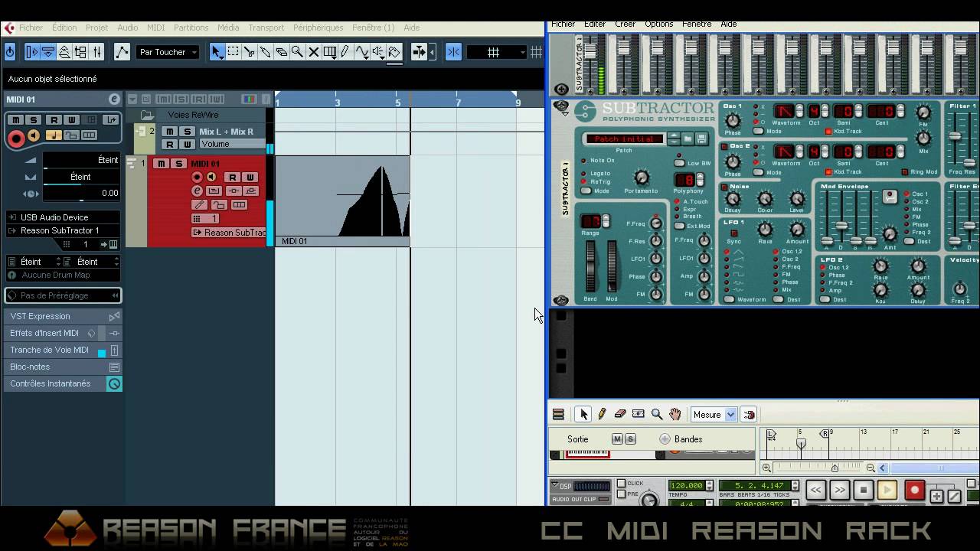This screenshot has height=551, width=980.
Task: Click the Reason transport Stop button
Action: [x=864, y=490]
